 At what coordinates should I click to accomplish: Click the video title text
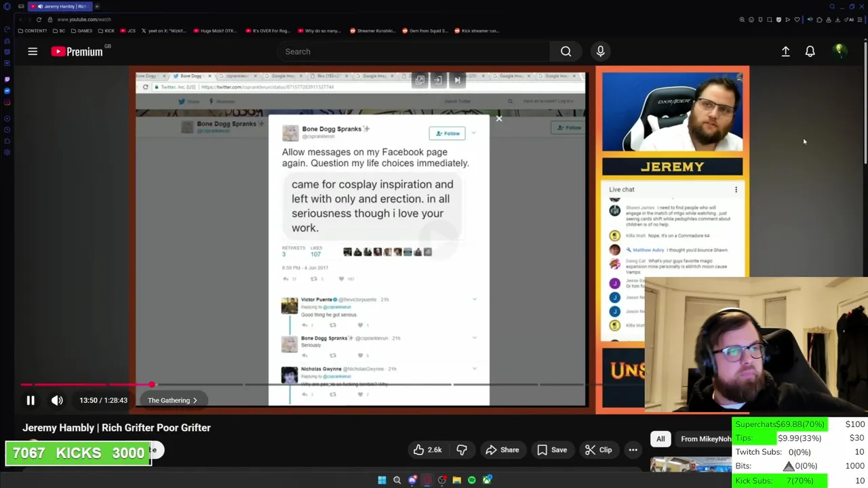click(x=117, y=428)
